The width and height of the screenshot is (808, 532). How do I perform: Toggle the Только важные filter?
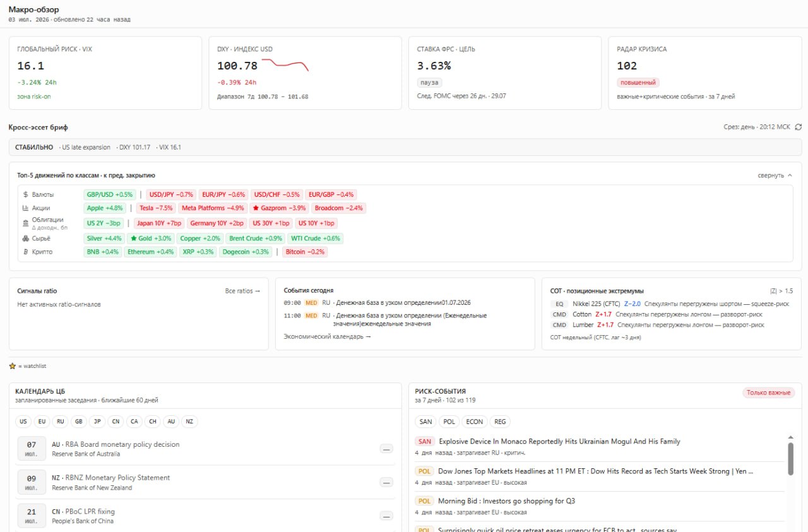768,393
